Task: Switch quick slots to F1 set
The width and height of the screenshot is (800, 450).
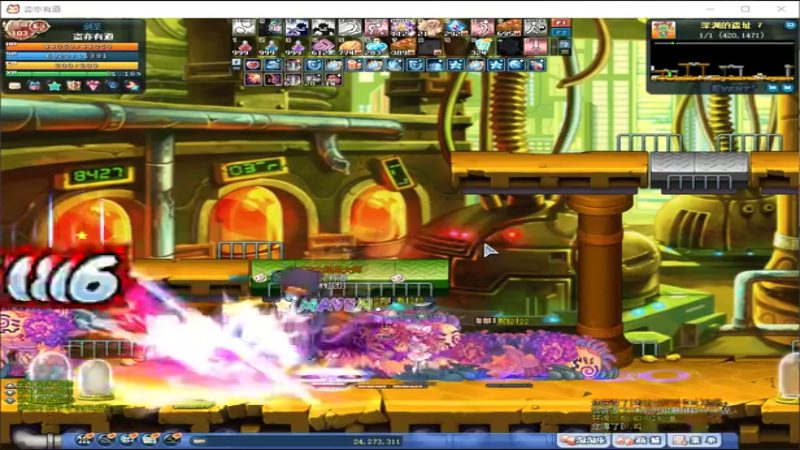Action: [560, 23]
